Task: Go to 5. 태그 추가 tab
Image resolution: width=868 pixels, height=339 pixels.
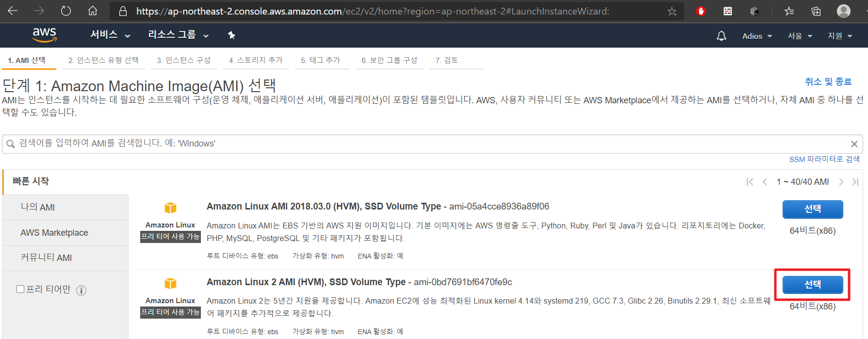Action: coord(321,60)
